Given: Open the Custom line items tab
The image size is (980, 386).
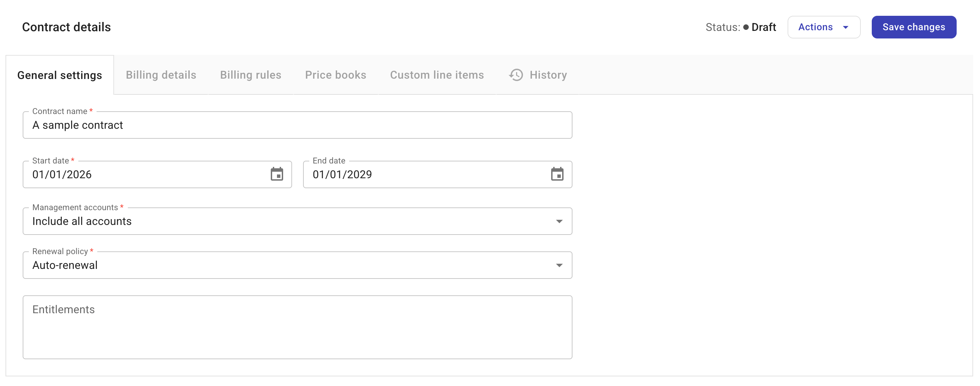Looking at the screenshot, I should (437, 75).
